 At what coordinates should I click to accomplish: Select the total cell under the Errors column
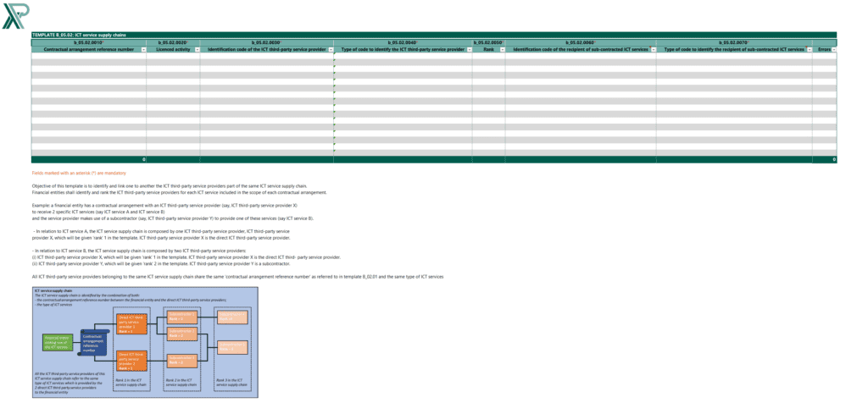click(x=824, y=159)
